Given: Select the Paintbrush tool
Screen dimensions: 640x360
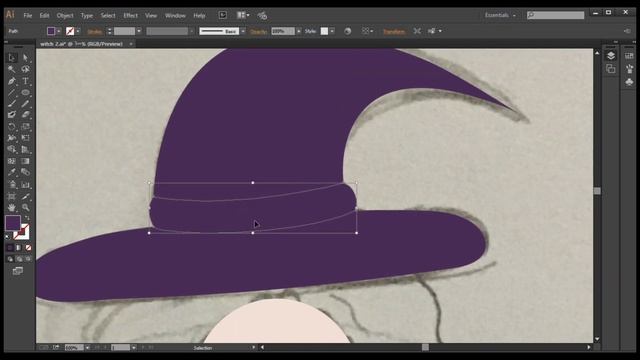Looking at the screenshot, I should click(x=11, y=104).
